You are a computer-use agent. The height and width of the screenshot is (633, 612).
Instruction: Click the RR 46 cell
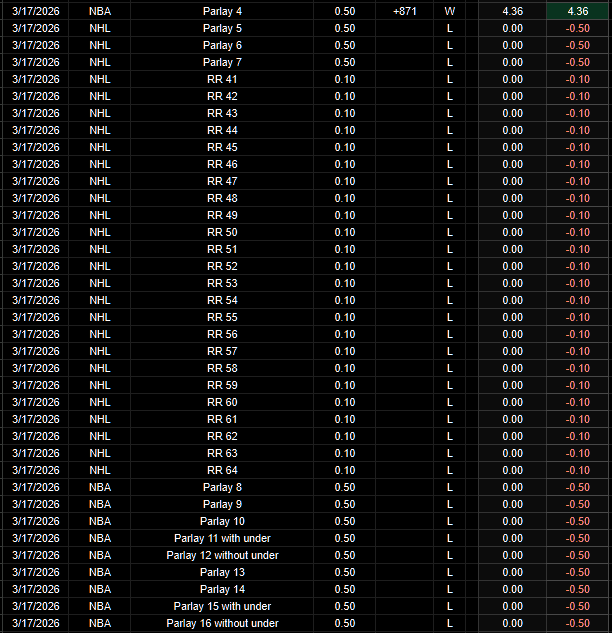pos(222,164)
